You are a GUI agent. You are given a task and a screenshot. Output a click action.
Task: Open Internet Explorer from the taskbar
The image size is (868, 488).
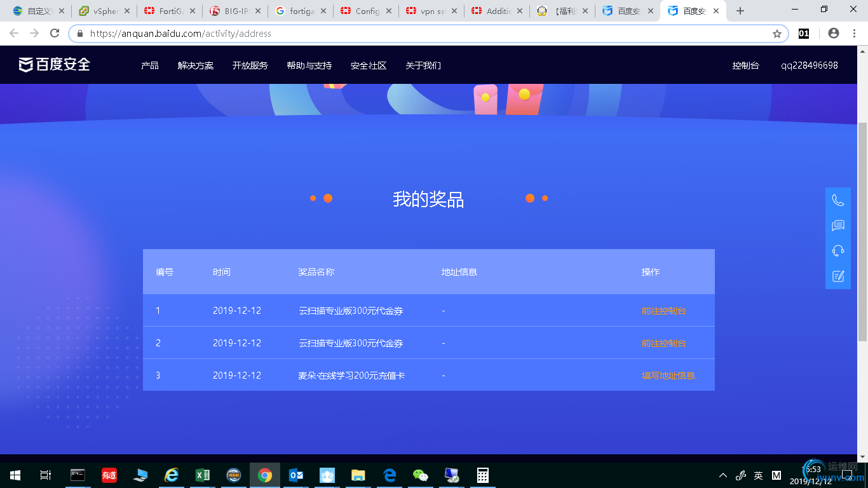172,475
